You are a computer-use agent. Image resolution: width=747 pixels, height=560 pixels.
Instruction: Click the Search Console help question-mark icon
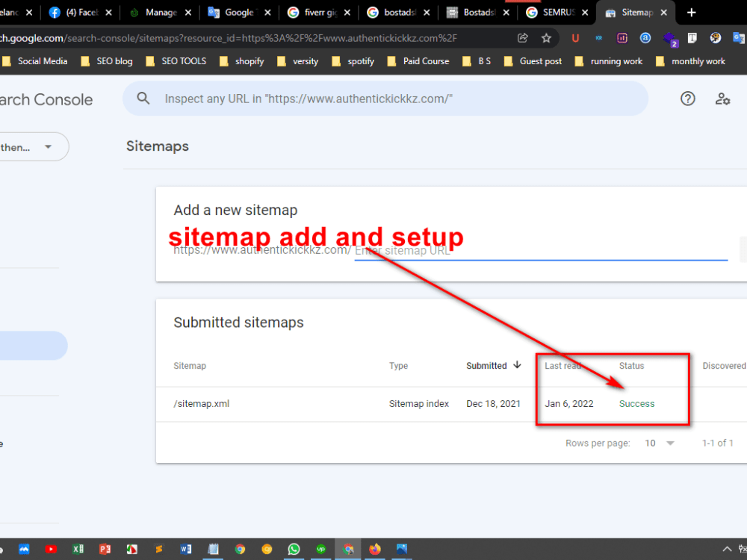click(687, 99)
